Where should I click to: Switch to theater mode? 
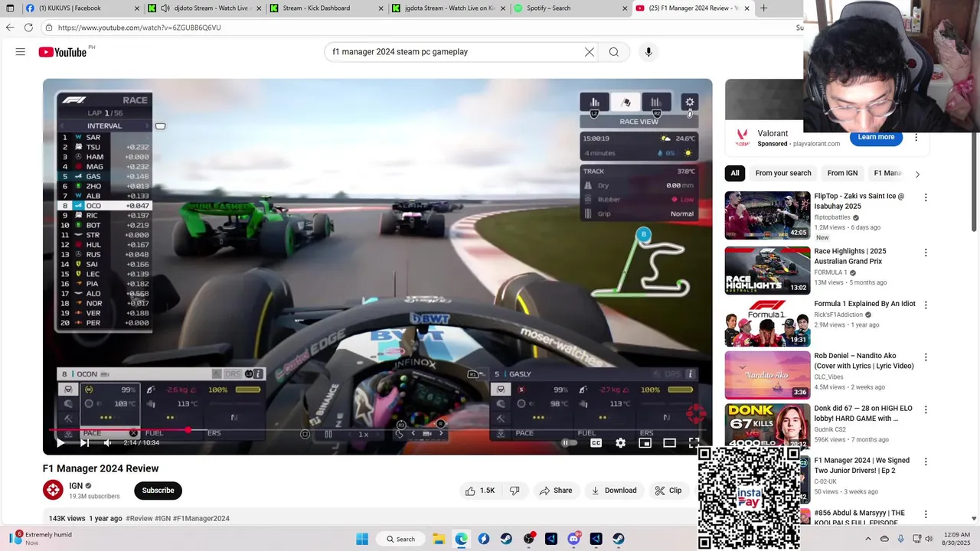click(x=670, y=442)
